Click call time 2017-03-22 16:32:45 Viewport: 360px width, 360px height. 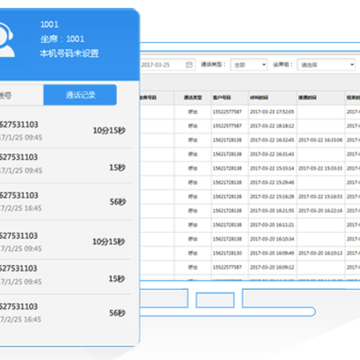click(272, 140)
